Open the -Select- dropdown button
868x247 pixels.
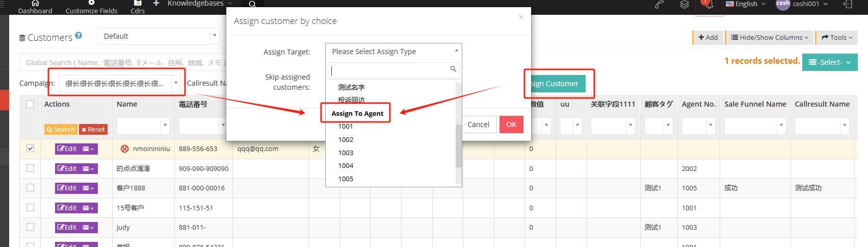pos(830,62)
